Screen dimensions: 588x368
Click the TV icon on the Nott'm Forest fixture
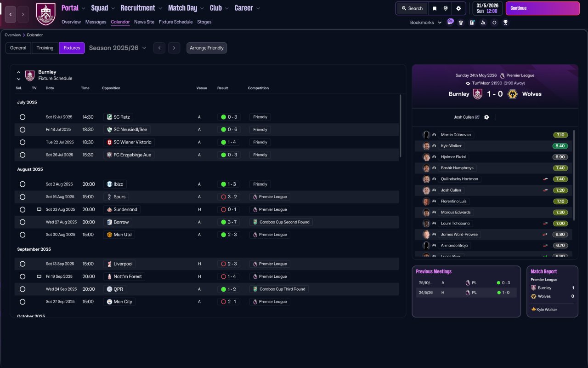point(39,276)
